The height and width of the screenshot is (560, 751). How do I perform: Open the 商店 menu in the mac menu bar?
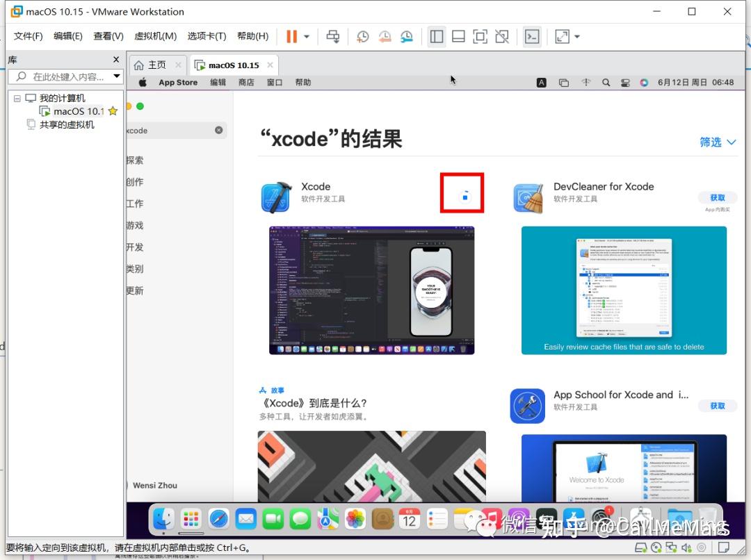point(246,82)
